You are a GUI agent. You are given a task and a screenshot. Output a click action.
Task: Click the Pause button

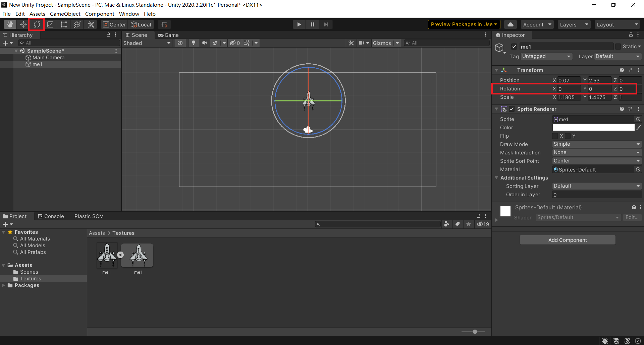click(312, 24)
